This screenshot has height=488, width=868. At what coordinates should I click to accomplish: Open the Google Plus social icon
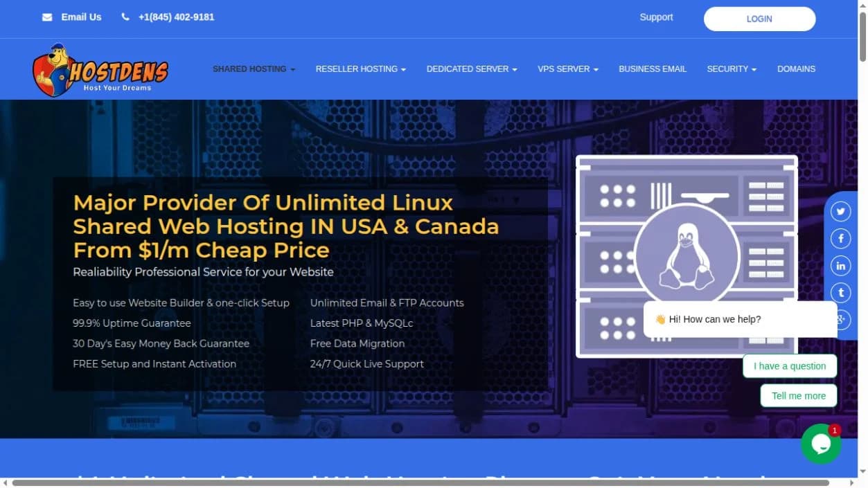click(842, 320)
